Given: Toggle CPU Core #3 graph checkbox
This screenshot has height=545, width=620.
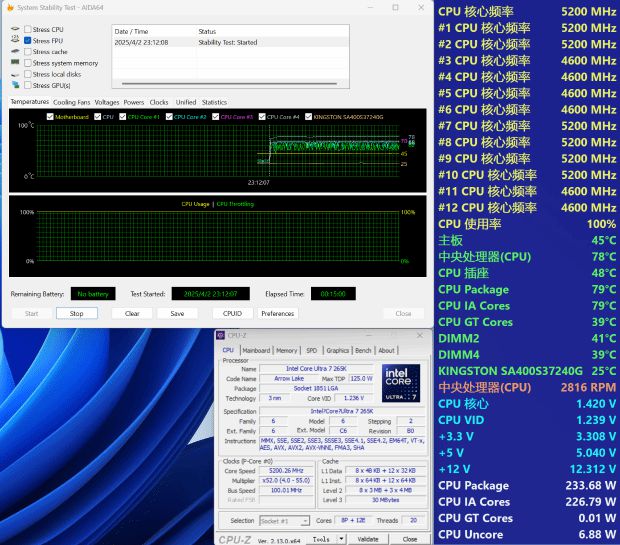Looking at the screenshot, I should [215, 117].
